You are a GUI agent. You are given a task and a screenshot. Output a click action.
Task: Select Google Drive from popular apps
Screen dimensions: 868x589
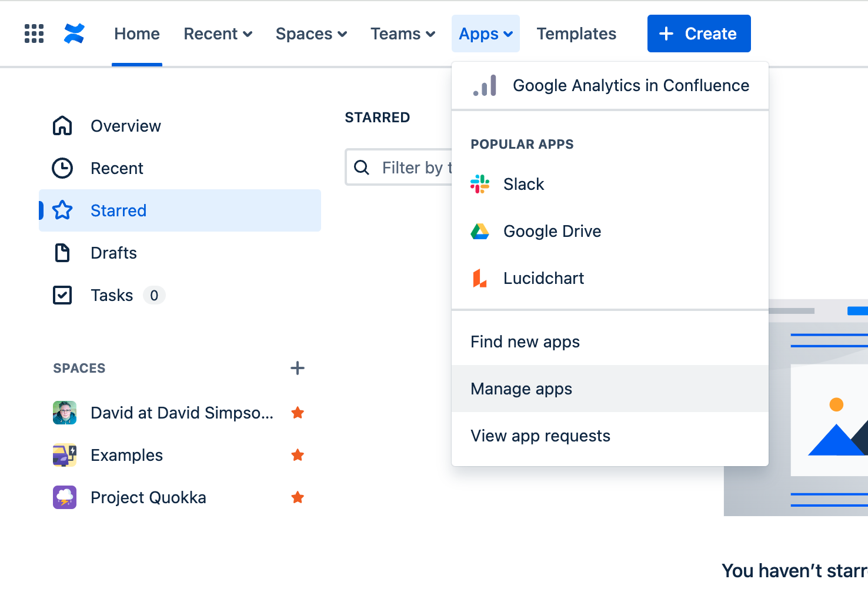coord(610,231)
